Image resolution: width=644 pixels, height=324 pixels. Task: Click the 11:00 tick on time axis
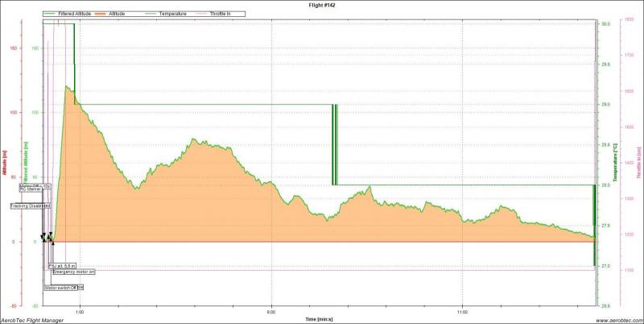[463, 311]
